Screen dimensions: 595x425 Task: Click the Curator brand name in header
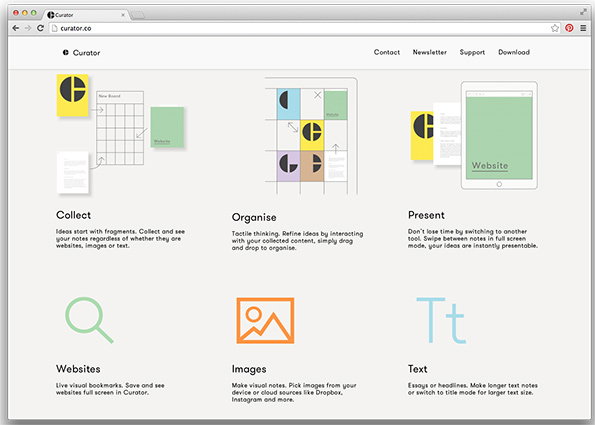(87, 53)
